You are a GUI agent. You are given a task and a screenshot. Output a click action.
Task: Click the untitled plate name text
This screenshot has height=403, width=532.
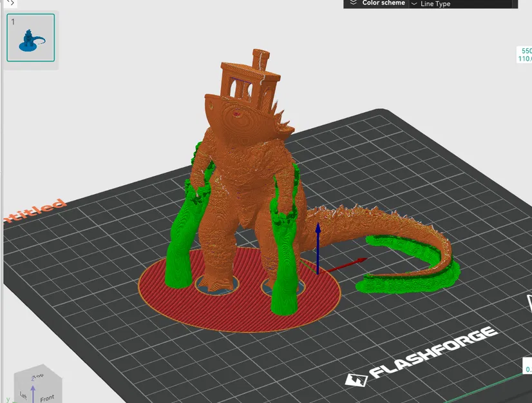[35, 210]
